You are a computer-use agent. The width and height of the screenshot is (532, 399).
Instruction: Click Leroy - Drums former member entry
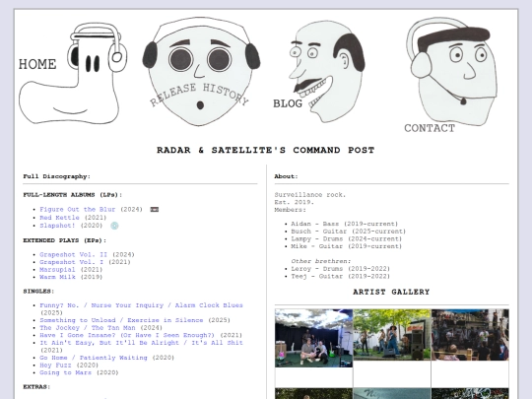[x=340, y=269]
